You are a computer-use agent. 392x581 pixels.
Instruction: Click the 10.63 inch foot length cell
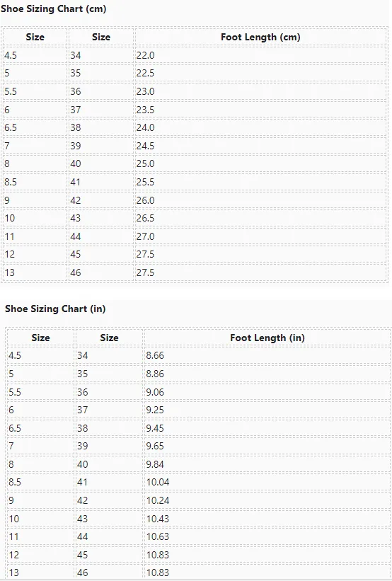[x=267, y=536]
